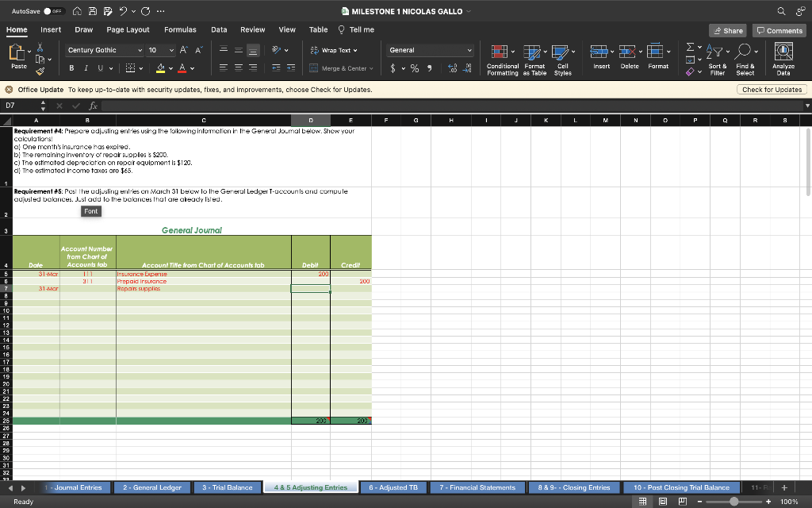Viewport: 812px width, 508px height.
Task: Click the Undo arrow icon
Action: click(123, 11)
